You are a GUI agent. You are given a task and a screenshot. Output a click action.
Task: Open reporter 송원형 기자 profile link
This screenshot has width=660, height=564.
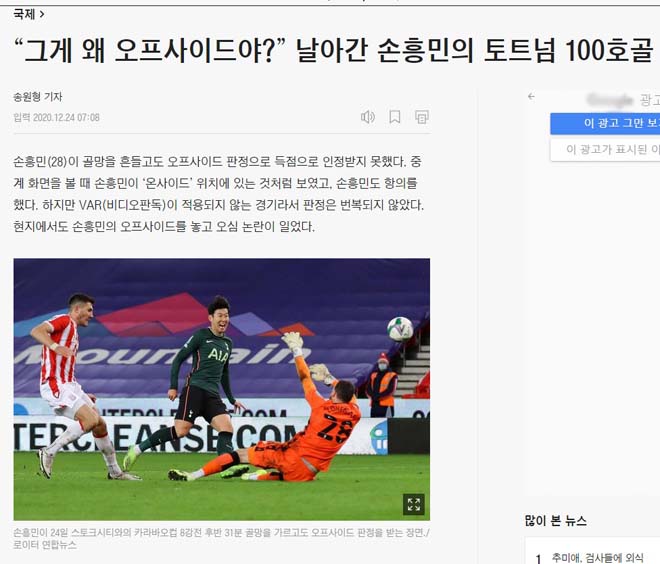[x=37, y=97]
